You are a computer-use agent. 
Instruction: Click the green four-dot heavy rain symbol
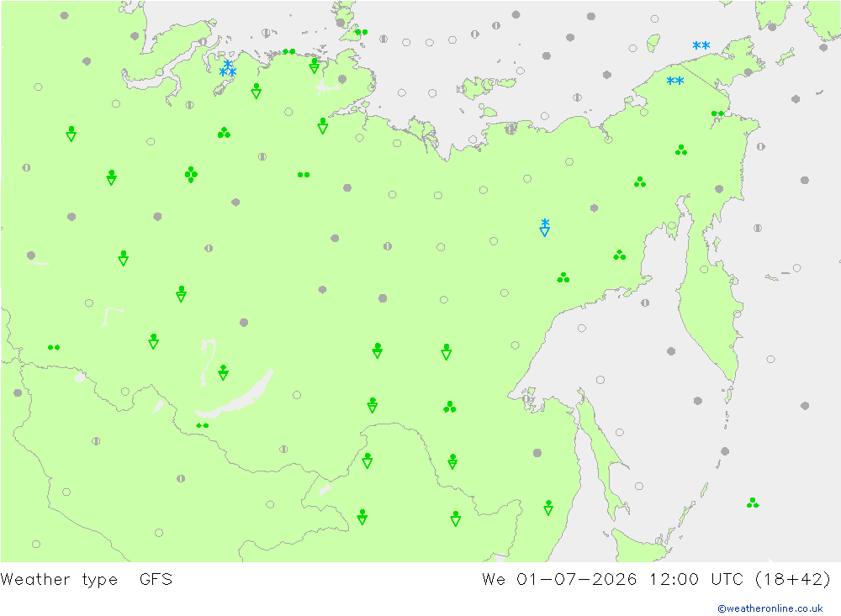coord(191,174)
